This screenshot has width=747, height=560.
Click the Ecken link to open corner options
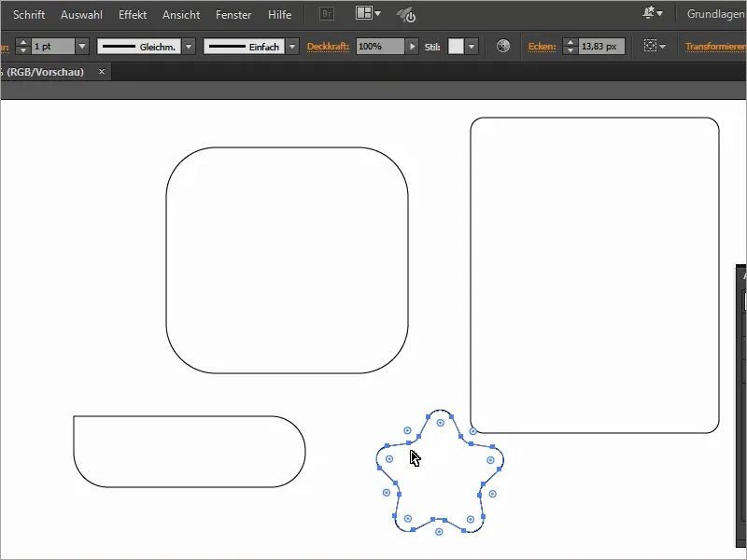(x=542, y=45)
